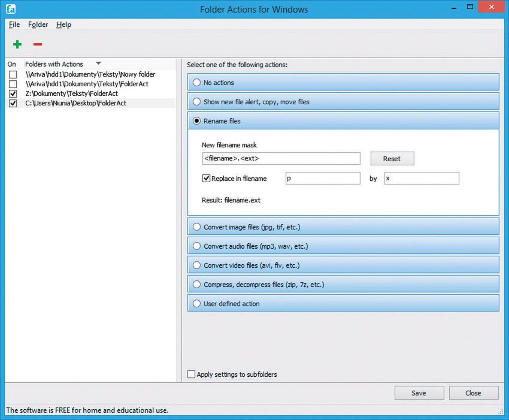Screen dimensions: 509x420
Task: Click the green plus add folder icon
Action: 17,44
